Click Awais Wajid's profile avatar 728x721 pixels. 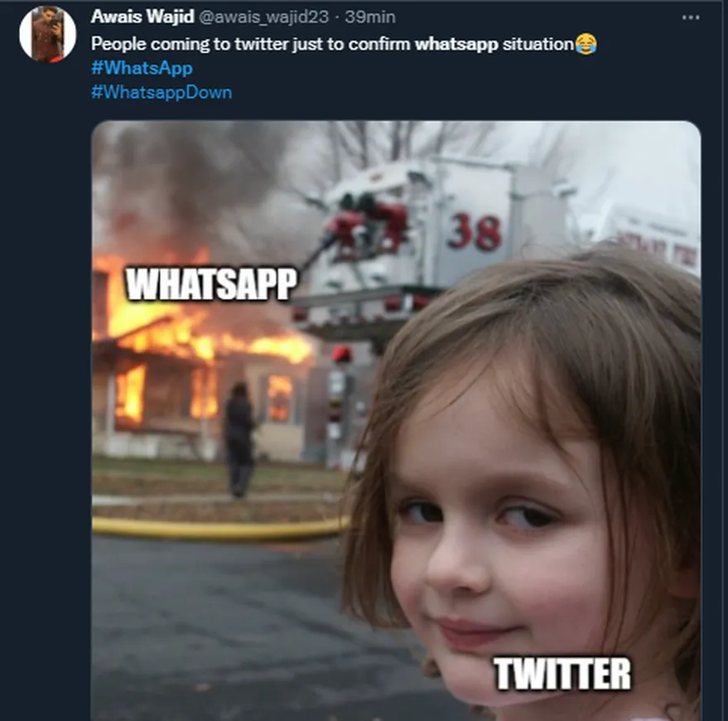(47, 34)
